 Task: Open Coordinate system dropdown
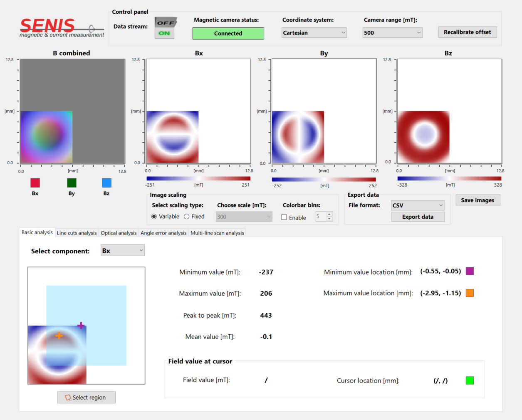(x=314, y=33)
